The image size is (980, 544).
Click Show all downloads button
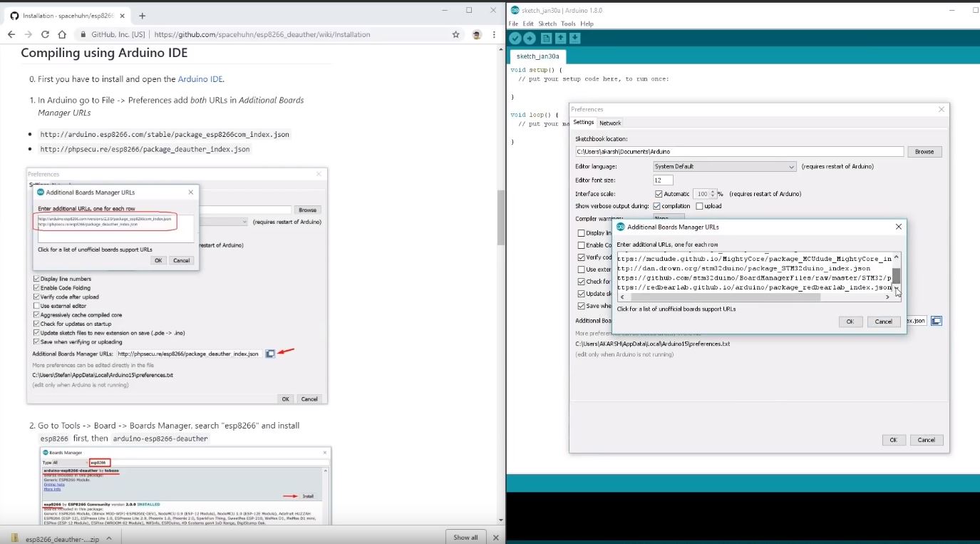[x=465, y=537]
